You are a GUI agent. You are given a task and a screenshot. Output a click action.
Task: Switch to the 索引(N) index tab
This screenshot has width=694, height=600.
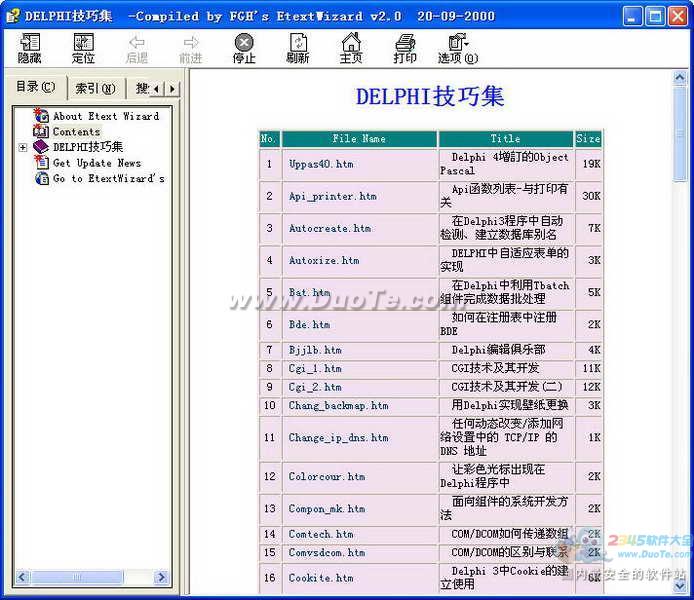coord(96,88)
